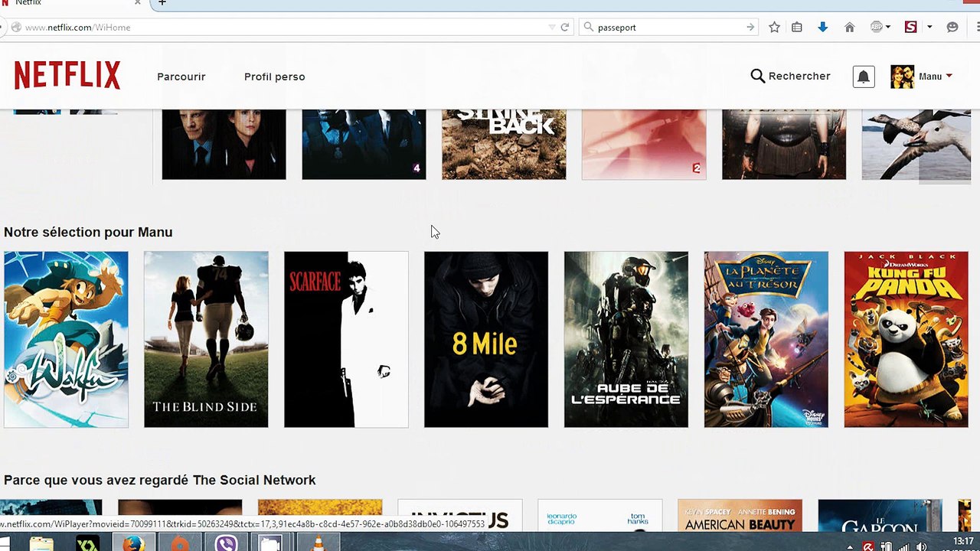Open the downloads arrow icon
This screenshot has height=551, width=980.
pyautogui.click(x=823, y=27)
